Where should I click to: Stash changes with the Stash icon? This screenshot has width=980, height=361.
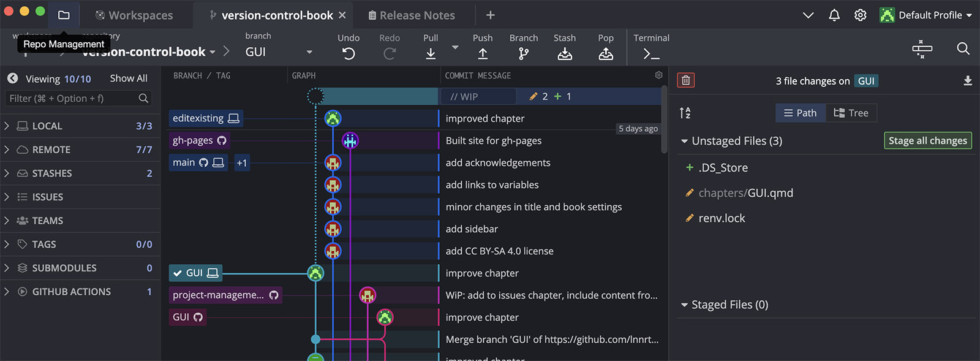click(x=565, y=54)
